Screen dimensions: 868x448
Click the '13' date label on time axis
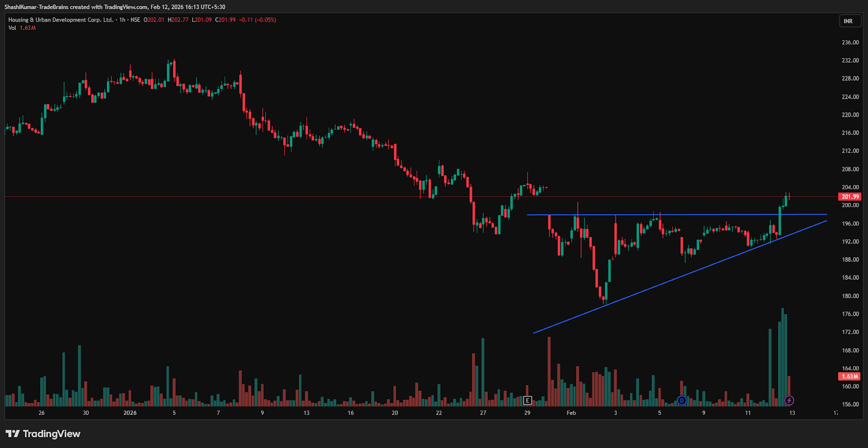click(x=792, y=413)
